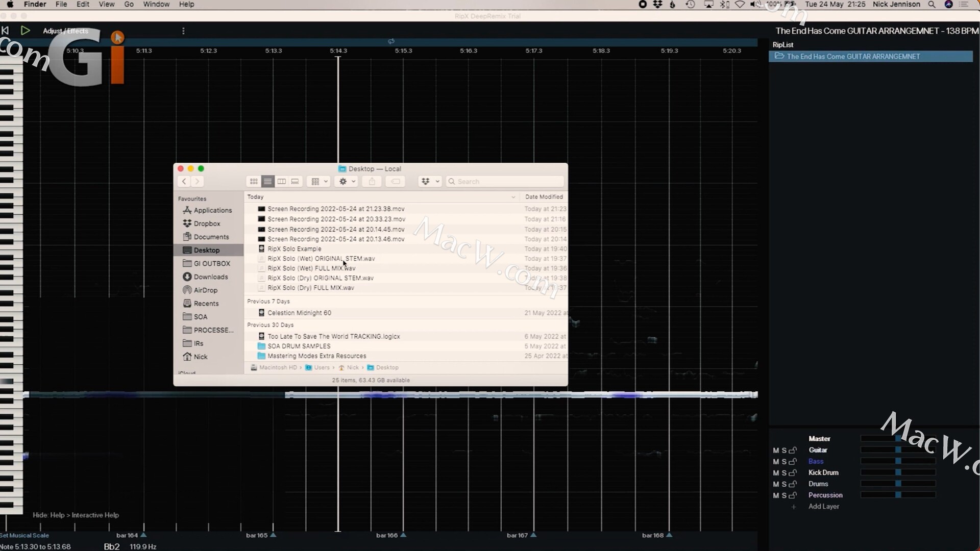Expand the RipList panel arrow
Viewport: 980px width, 551px height.
pos(779,56)
